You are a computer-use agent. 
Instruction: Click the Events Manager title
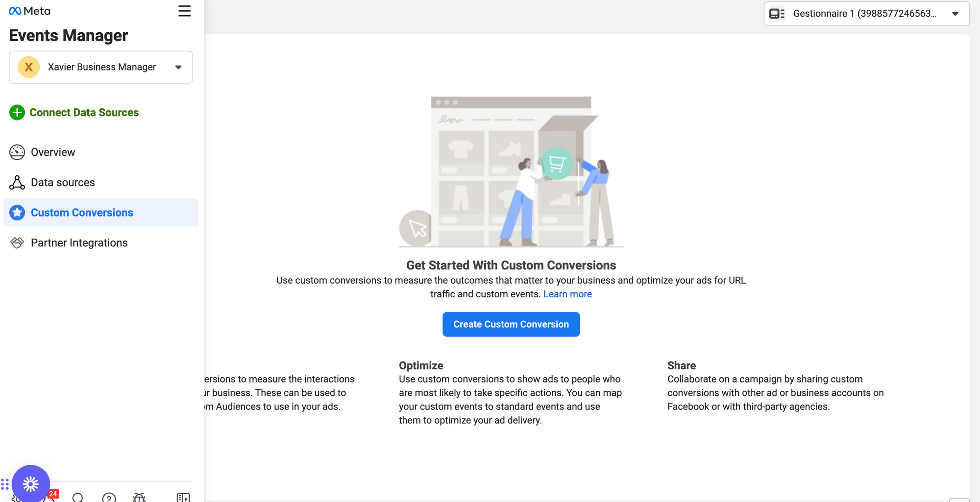[68, 36]
